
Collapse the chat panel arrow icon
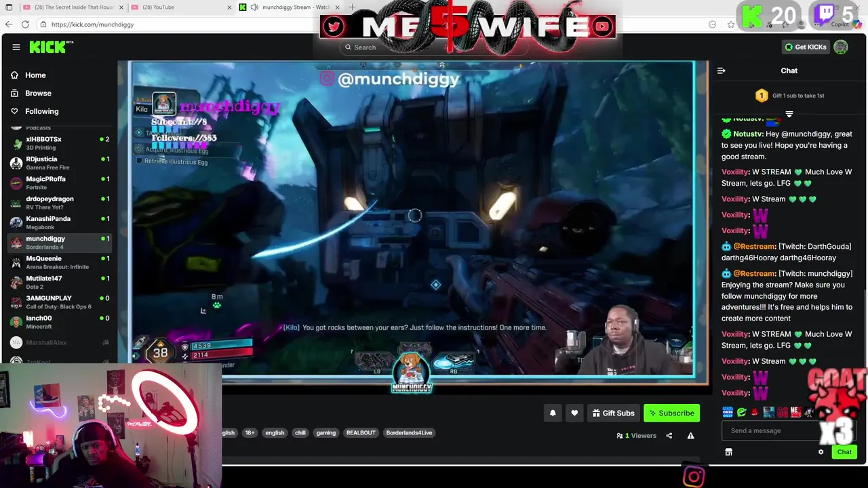point(722,70)
